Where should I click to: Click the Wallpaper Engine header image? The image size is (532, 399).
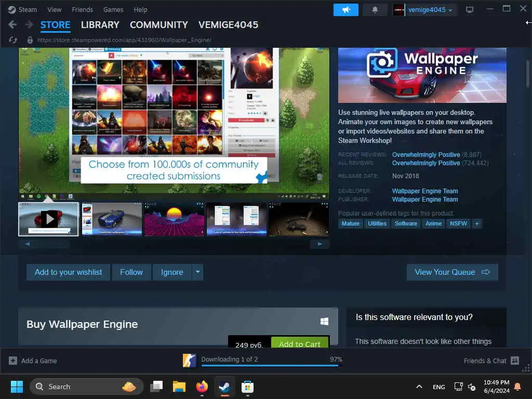(422, 75)
